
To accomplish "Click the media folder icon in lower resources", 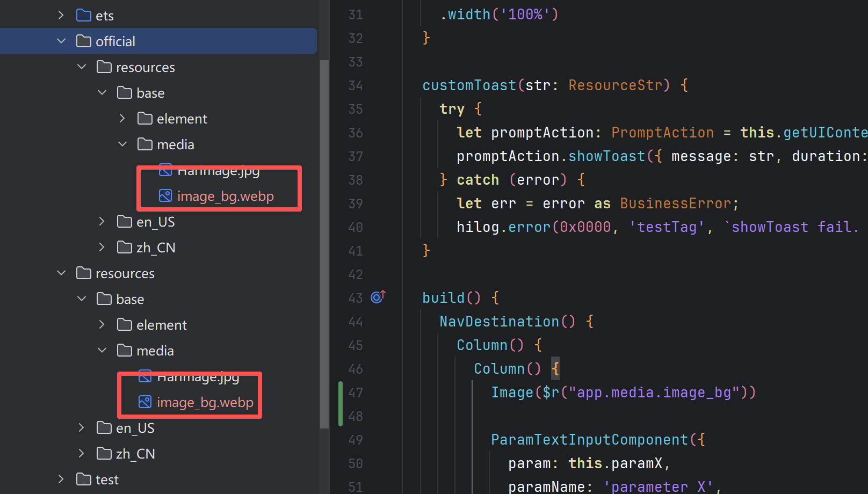I will [125, 350].
